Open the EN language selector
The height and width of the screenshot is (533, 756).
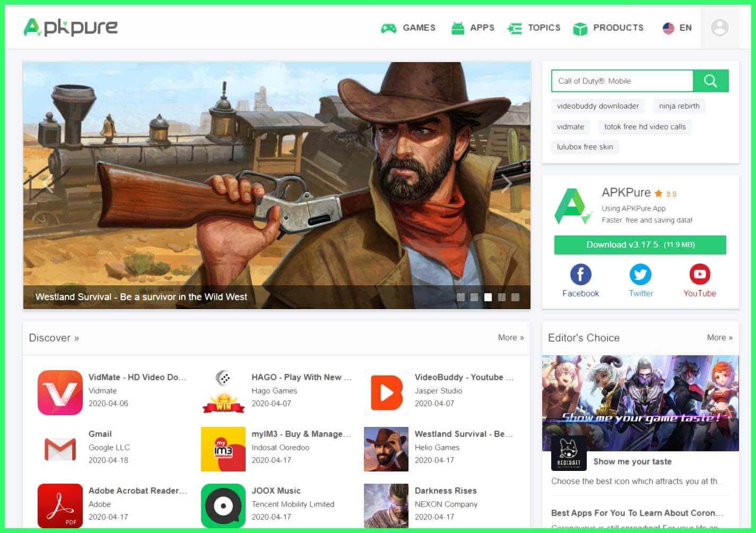point(685,28)
